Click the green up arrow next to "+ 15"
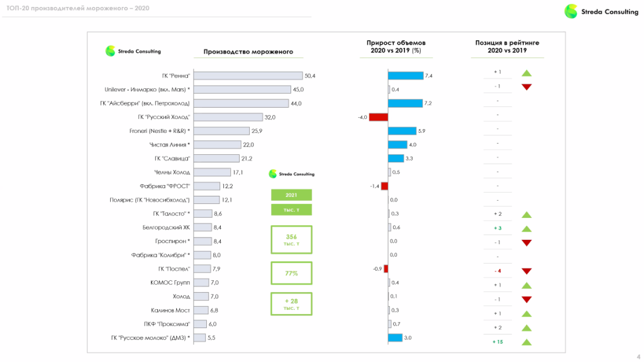Viewport: 644px width, 362px height. pos(526,342)
